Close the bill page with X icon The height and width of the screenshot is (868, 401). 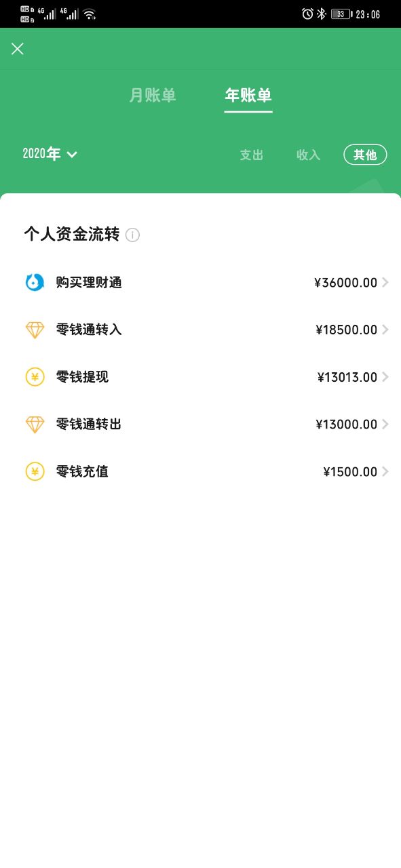[18, 48]
